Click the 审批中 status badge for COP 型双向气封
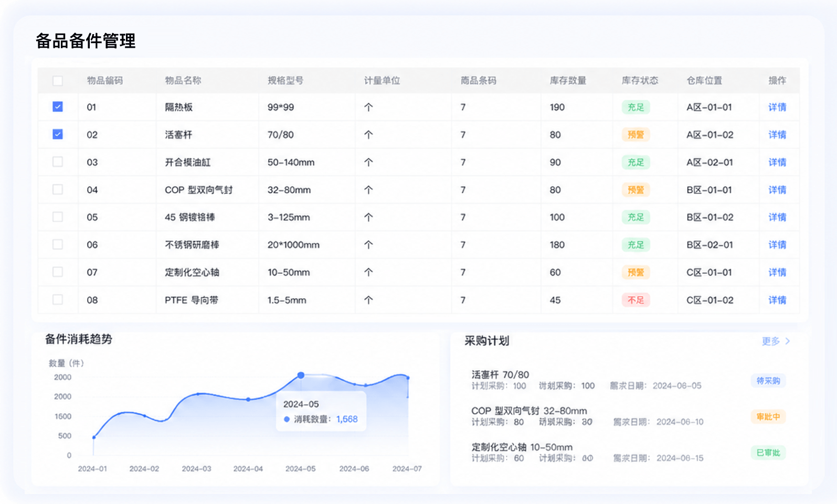837x504 pixels. pos(768,417)
